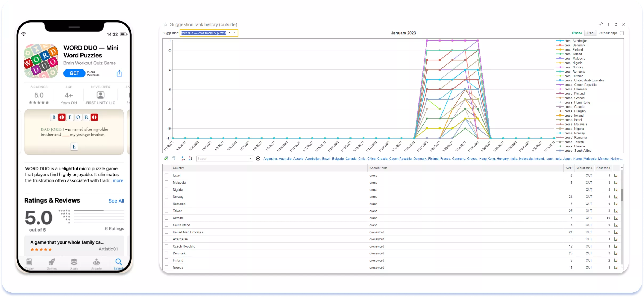Sort table by Worst rank header
The height and width of the screenshot is (297, 644).
coord(584,168)
